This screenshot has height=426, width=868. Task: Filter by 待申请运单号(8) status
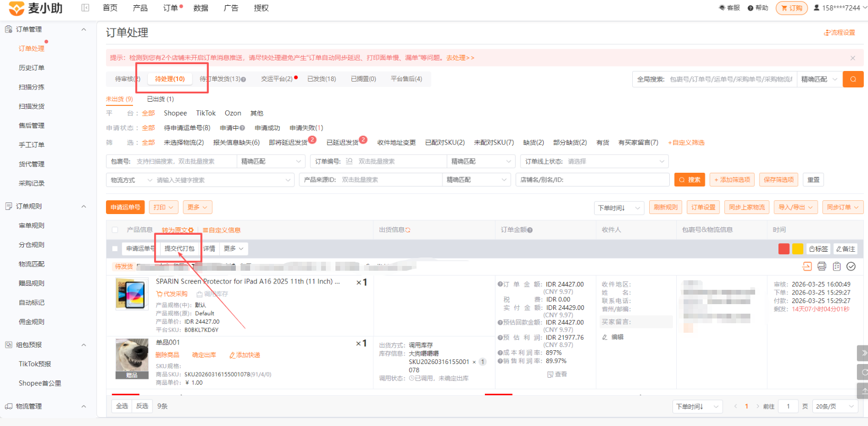(187, 128)
